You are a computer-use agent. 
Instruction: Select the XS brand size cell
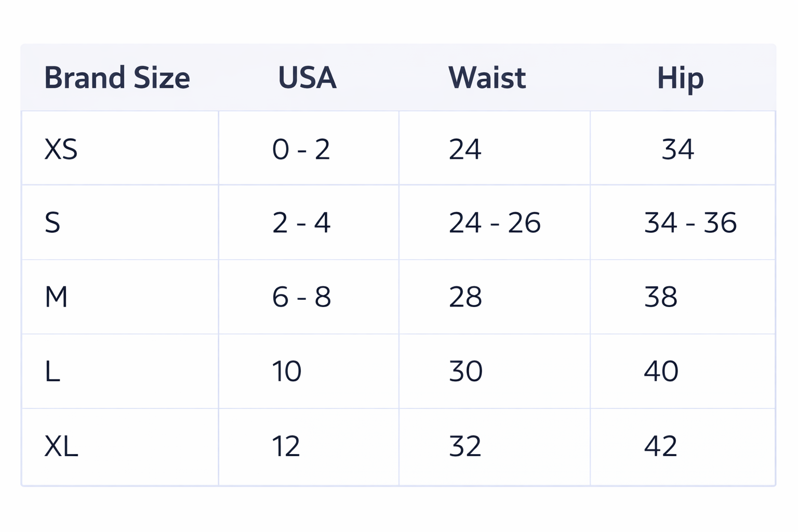61,149
